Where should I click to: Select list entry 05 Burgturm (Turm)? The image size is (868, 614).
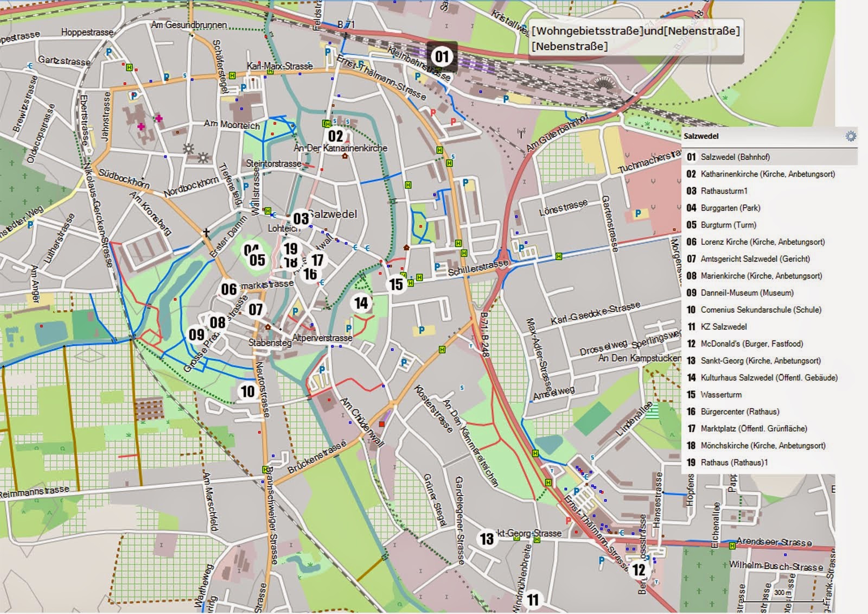click(770, 225)
